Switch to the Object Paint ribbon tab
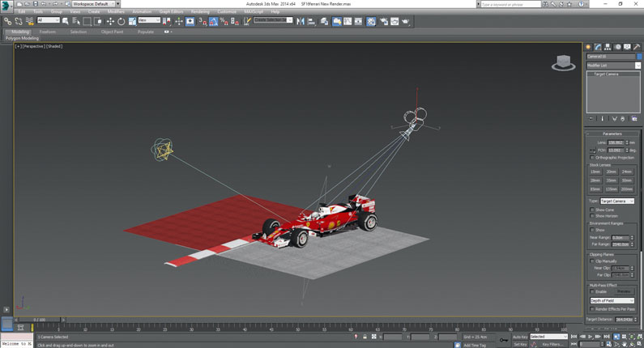 coord(112,32)
